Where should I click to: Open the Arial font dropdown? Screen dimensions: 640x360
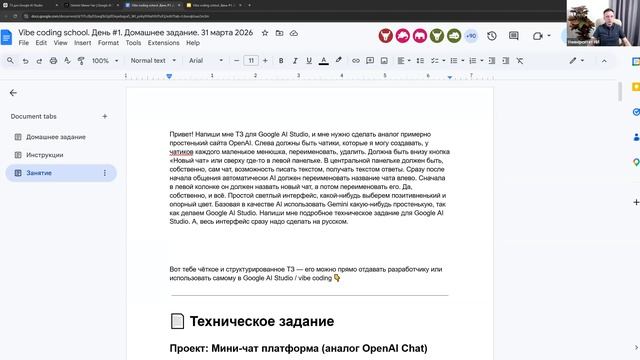click(206, 60)
